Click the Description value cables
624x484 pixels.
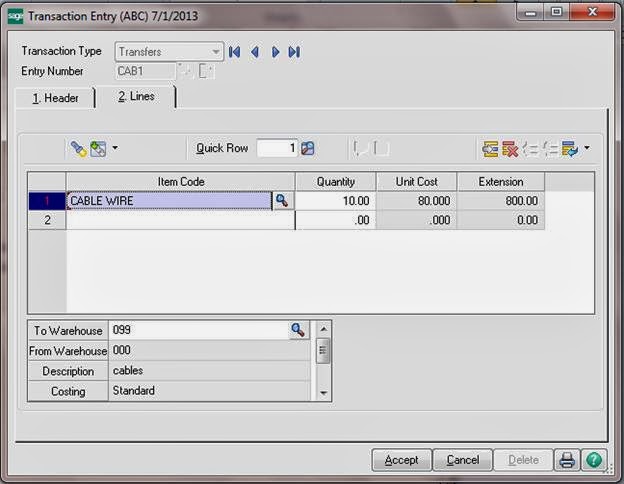tap(209, 371)
